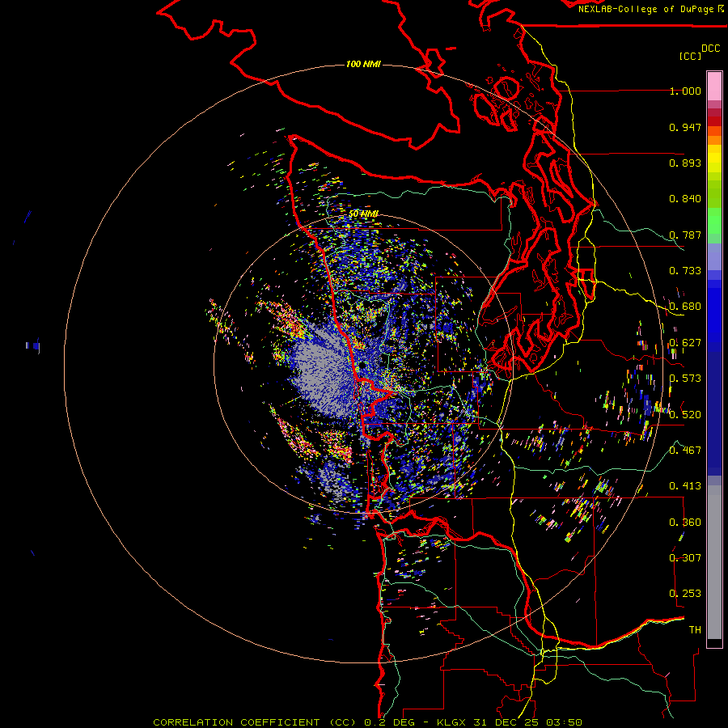Click the DCC [CC] color scale heading
Screen dimensions: 728x728
click(699, 52)
